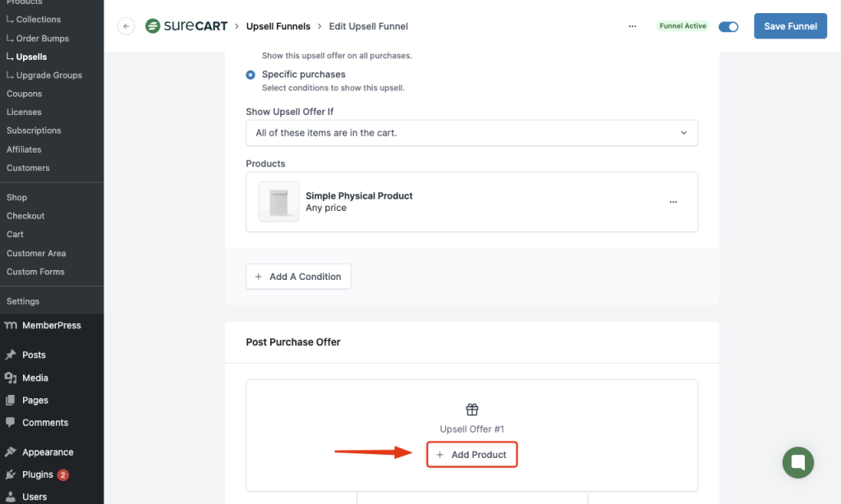The image size is (841, 504).
Task: Click the Save Funnel button
Action: click(x=790, y=26)
